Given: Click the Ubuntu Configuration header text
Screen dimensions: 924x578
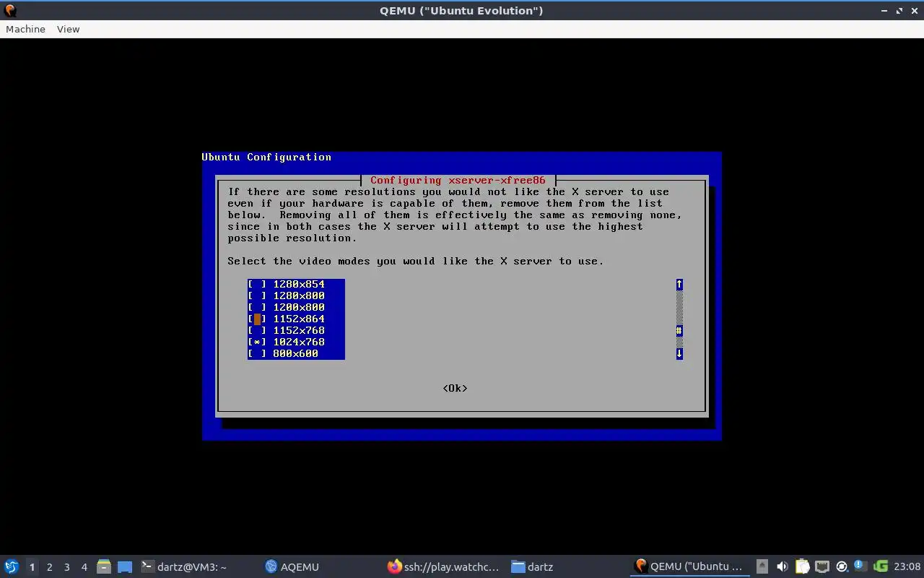Looking at the screenshot, I should tap(266, 157).
